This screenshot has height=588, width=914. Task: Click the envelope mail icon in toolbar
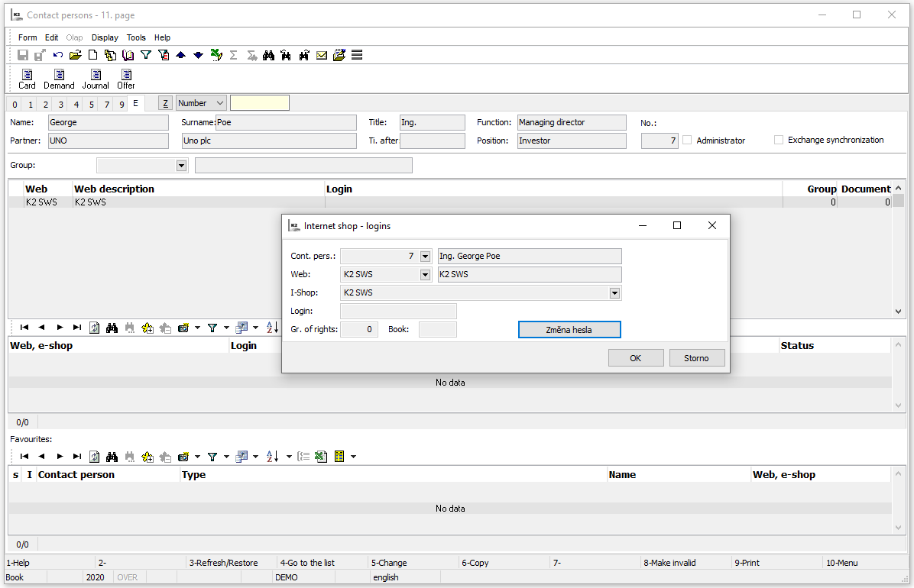pos(322,55)
